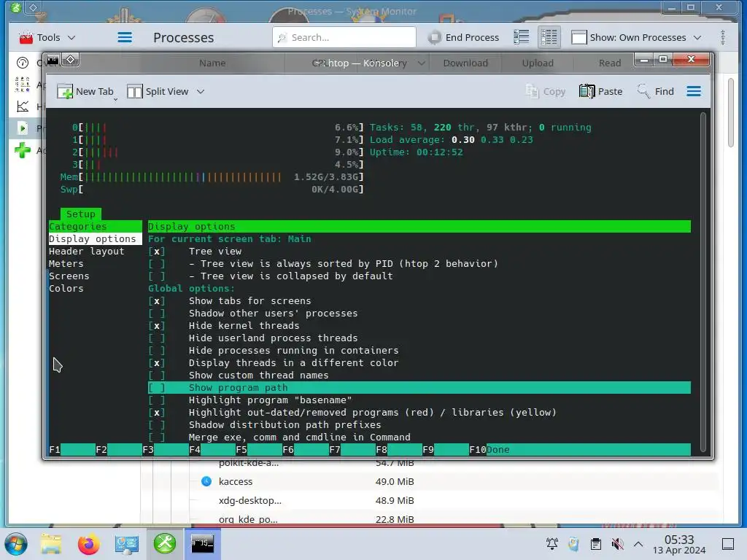Open History page icon in sidebar

click(23, 106)
